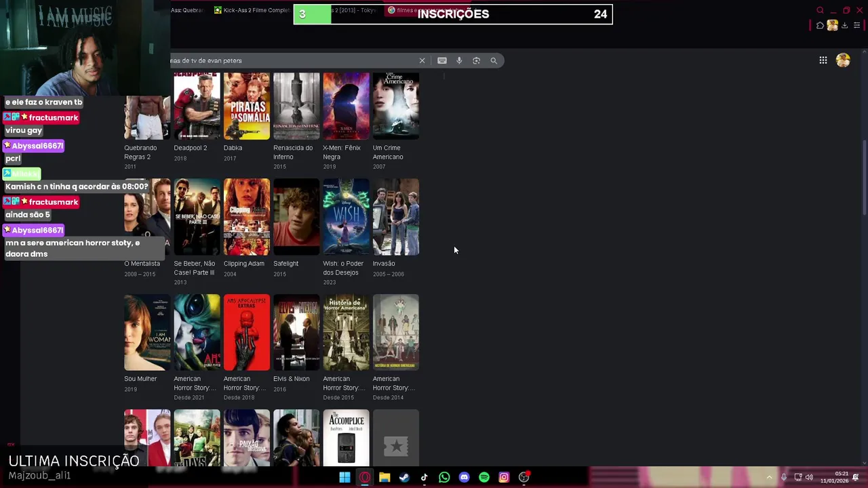
Task: Click the search input field text
Action: [x=206, y=60]
